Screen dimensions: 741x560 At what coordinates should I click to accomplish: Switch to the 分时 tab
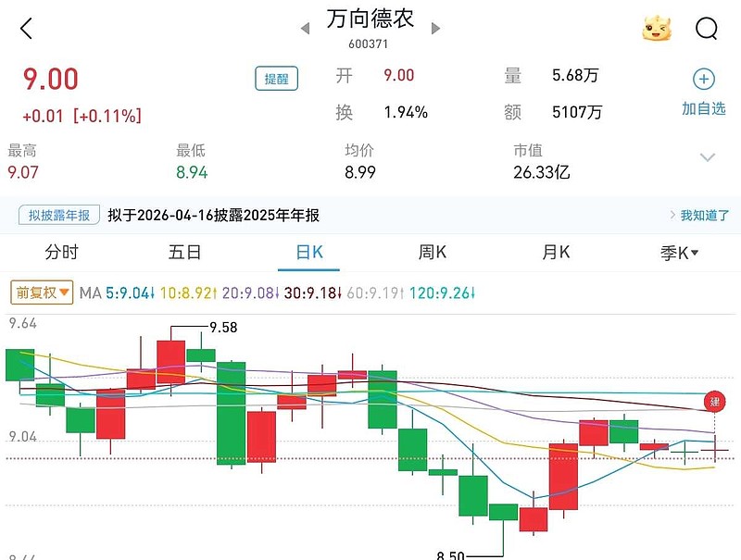pyautogui.click(x=62, y=253)
